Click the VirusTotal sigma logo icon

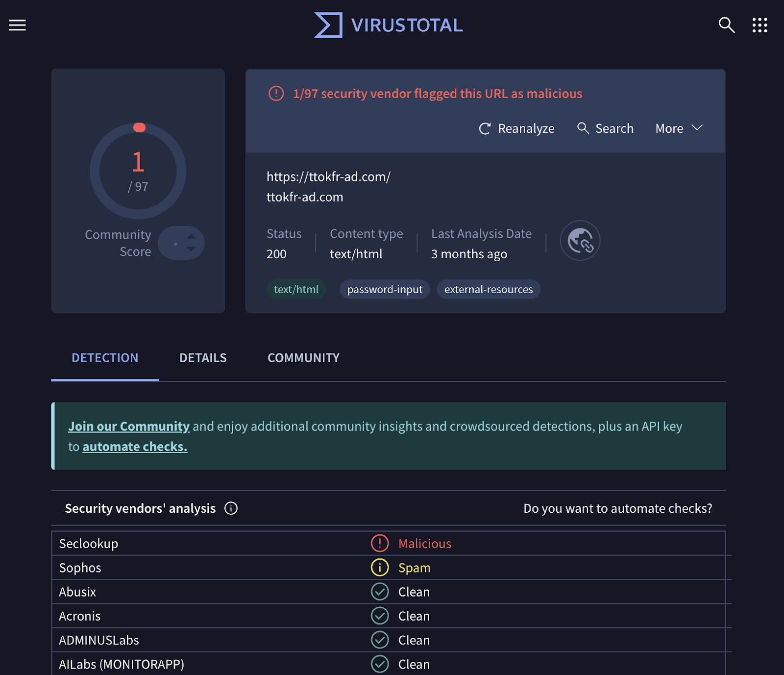tap(328, 25)
